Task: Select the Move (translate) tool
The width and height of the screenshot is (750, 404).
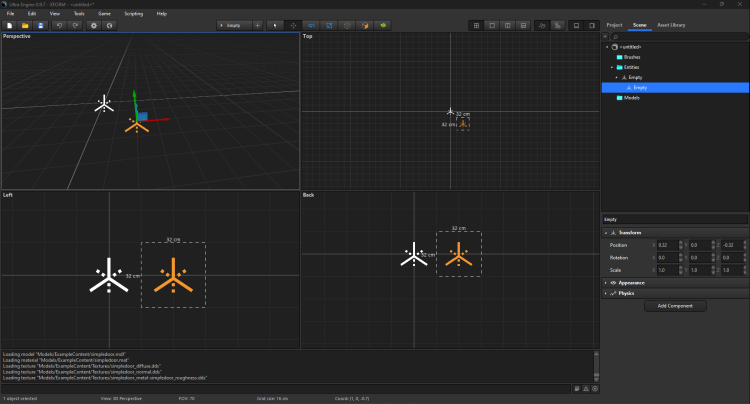Action: point(293,24)
